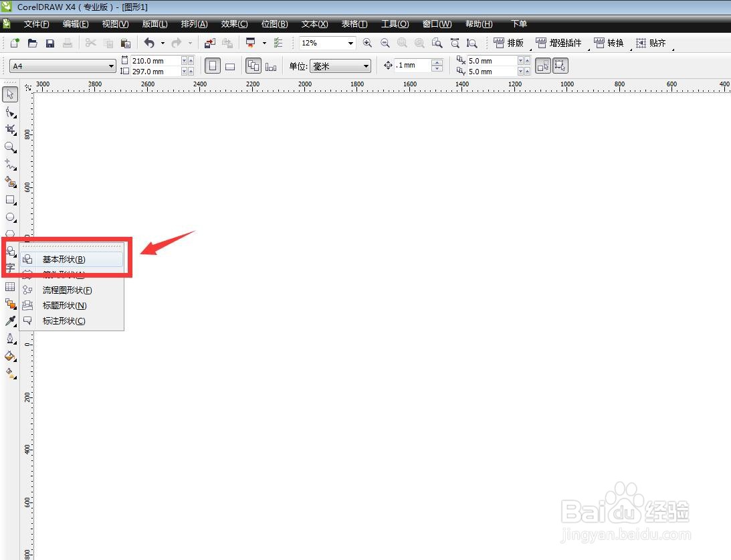Image resolution: width=731 pixels, height=560 pixels.
Task: Open the 视图(V) menu
Action: [x=115, y=24]
